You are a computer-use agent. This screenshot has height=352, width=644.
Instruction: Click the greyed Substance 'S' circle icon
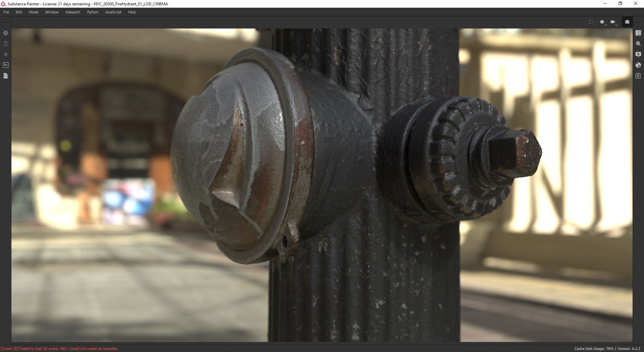tap(6, 54)
